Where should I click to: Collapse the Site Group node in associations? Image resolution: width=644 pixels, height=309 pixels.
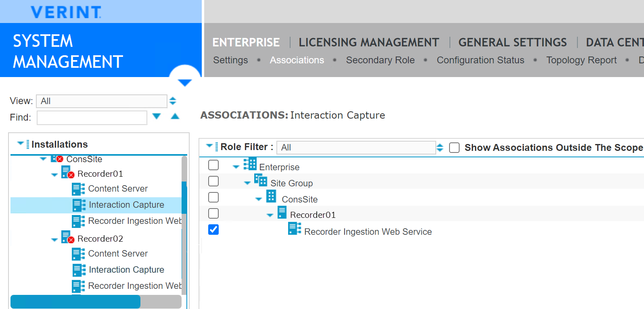point(247,183)
